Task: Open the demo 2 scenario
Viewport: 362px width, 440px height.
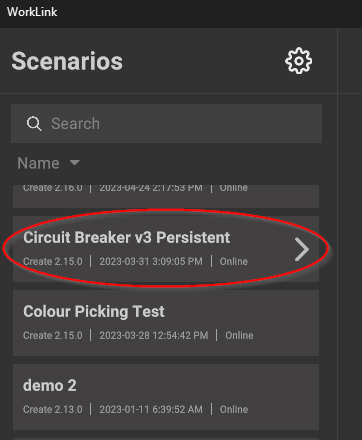Action: point(166,397)
